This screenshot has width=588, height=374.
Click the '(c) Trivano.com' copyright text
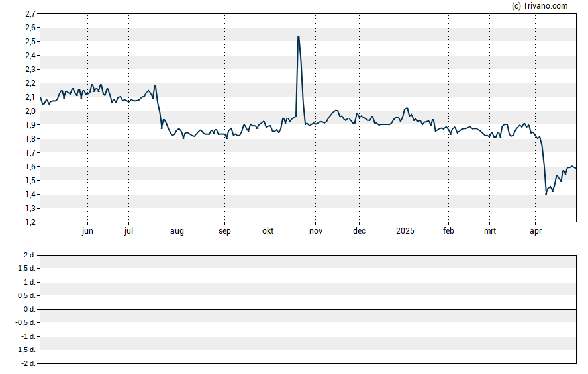click(540, 5)
